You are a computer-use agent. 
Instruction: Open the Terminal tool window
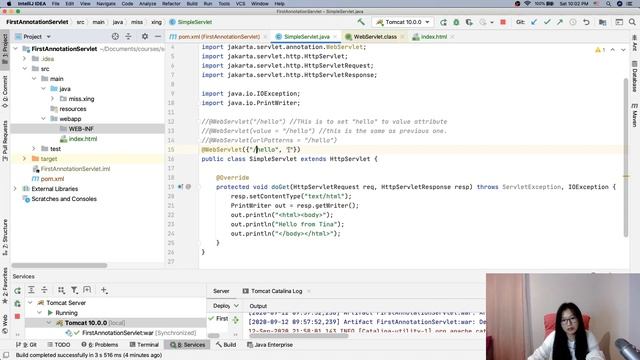tap(144, 345)
